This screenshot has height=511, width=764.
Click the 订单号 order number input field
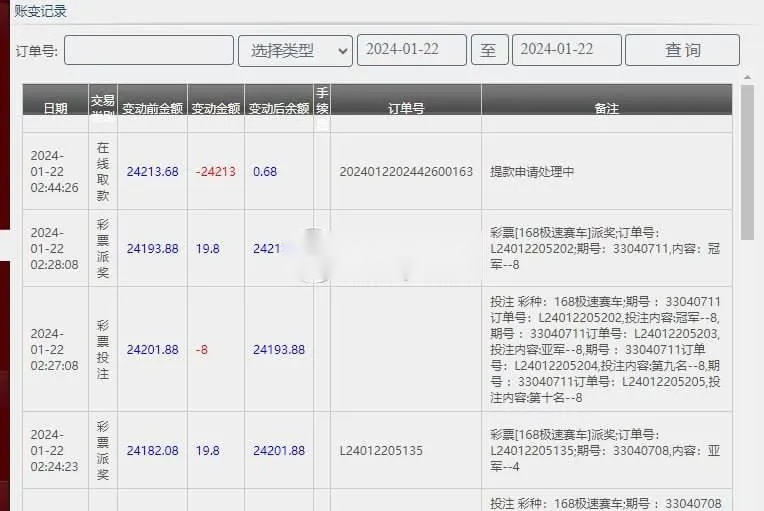coord(149,50)
